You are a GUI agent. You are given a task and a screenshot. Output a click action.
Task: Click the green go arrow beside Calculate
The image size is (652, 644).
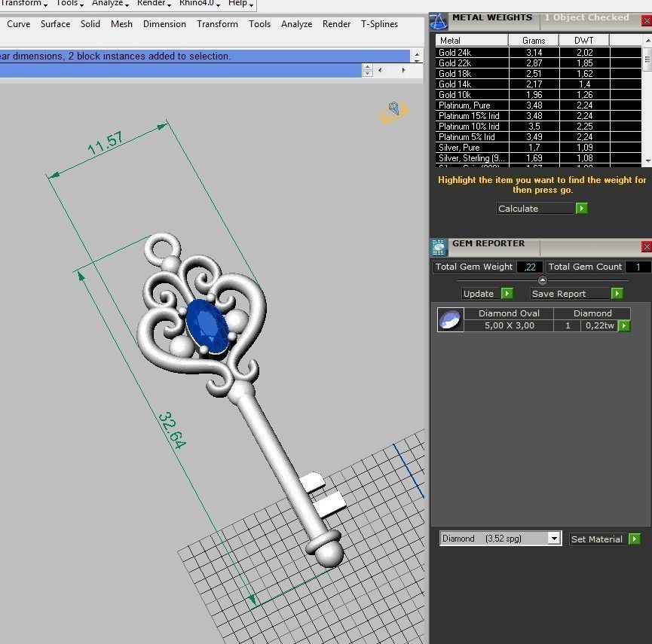[581, 208]
